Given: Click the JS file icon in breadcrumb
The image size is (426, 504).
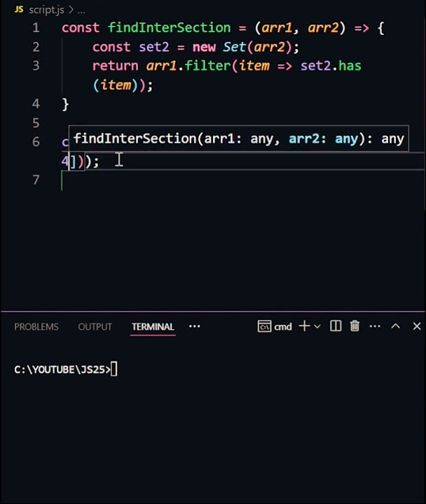Looking at the screenshot, I should click(18, 10).
